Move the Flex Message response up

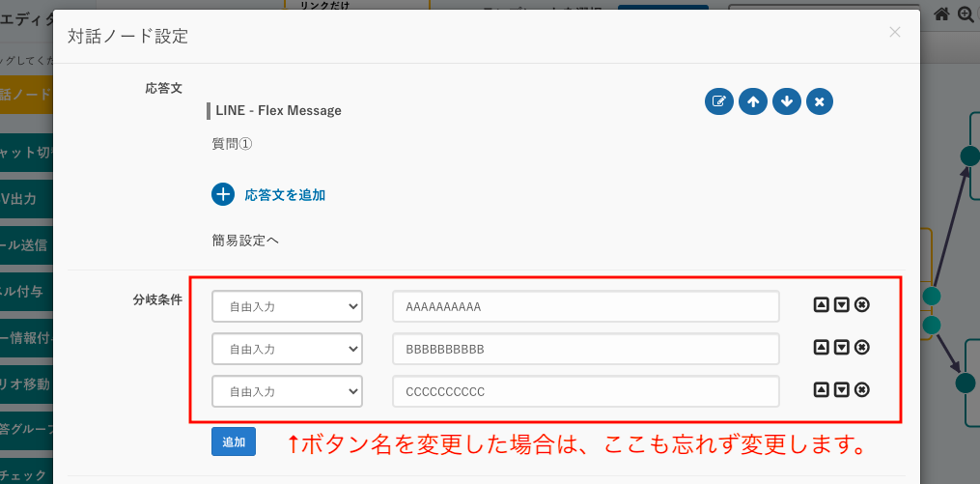click(753, 101)
